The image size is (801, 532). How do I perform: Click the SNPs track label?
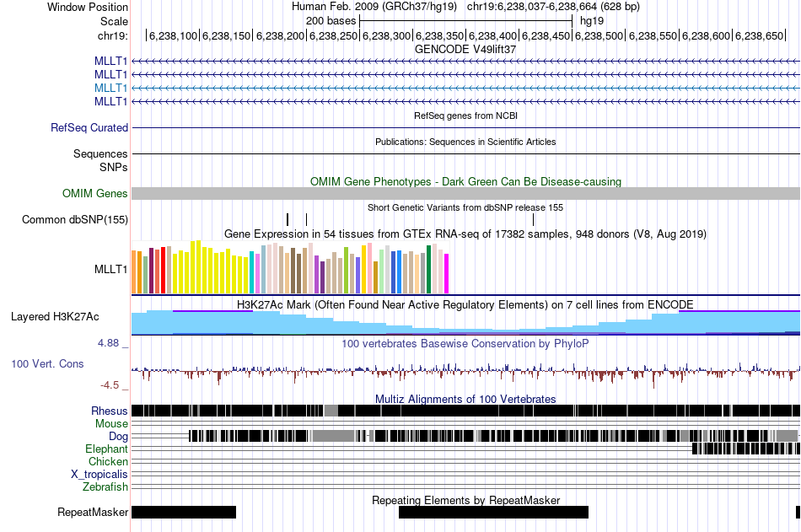114,167
